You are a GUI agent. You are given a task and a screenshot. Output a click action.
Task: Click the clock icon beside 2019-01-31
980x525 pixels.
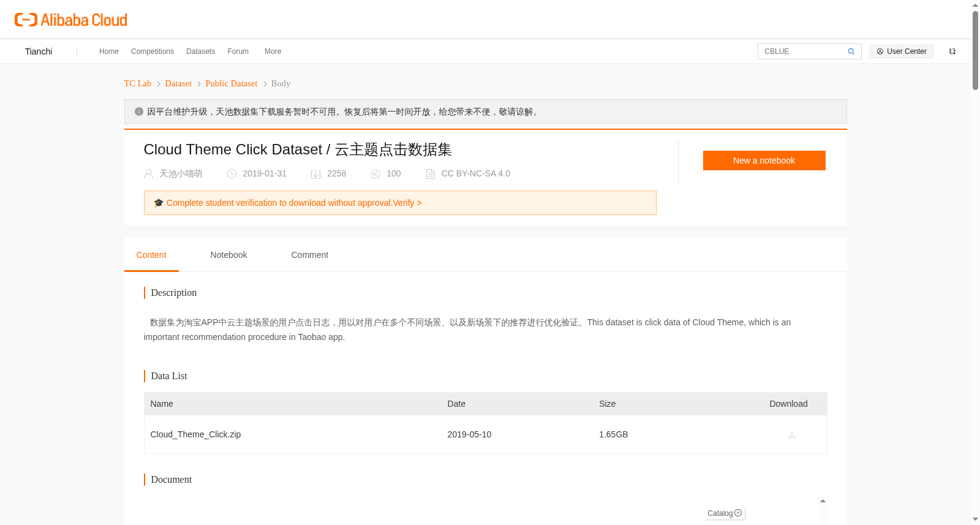[x=232, y=174]
